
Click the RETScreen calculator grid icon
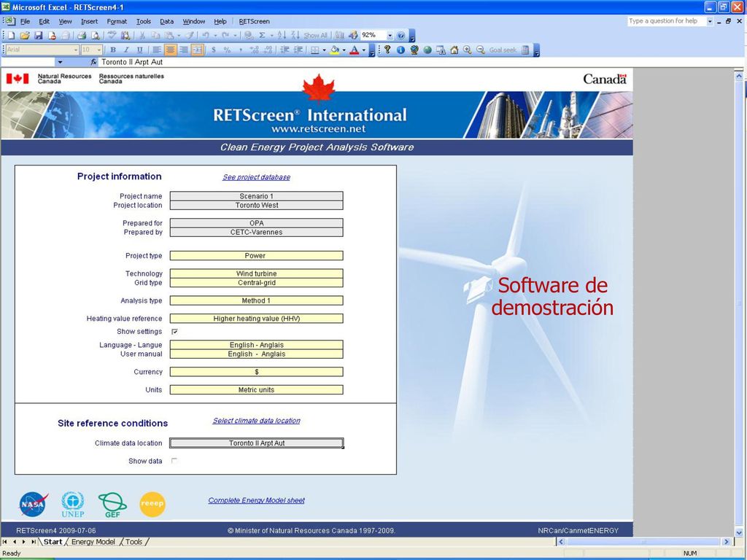tap(525, 50)
